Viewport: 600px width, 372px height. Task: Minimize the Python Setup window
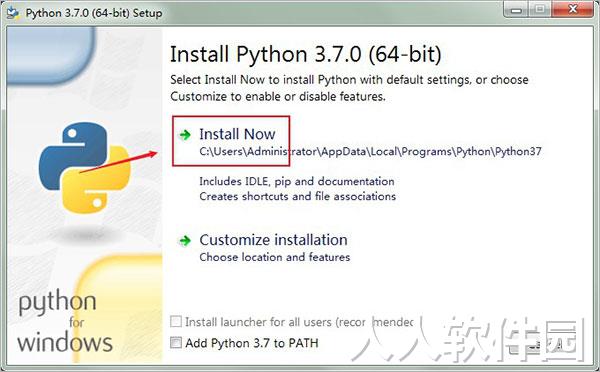tap(516, 10)
